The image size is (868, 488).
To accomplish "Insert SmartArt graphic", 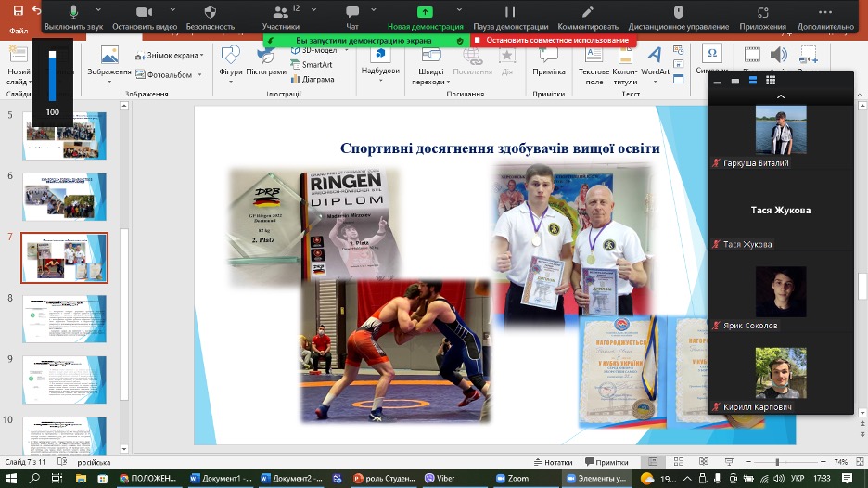I will 311,65.
